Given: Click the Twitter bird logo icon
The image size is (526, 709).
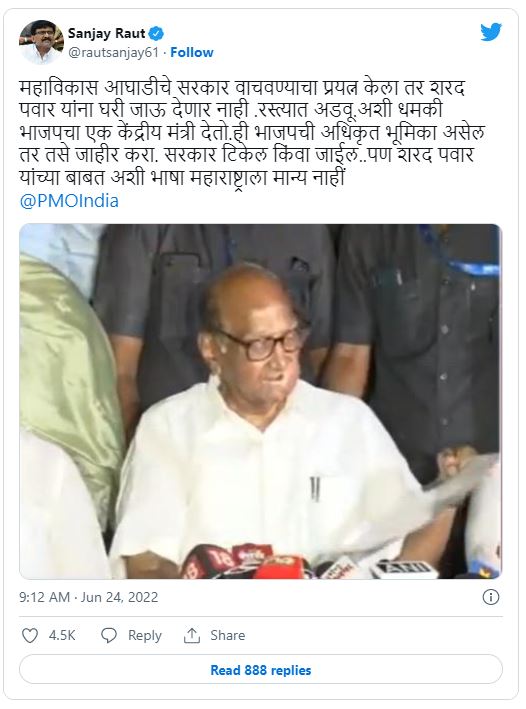Looking at the screenshot, I should point(491,32).
